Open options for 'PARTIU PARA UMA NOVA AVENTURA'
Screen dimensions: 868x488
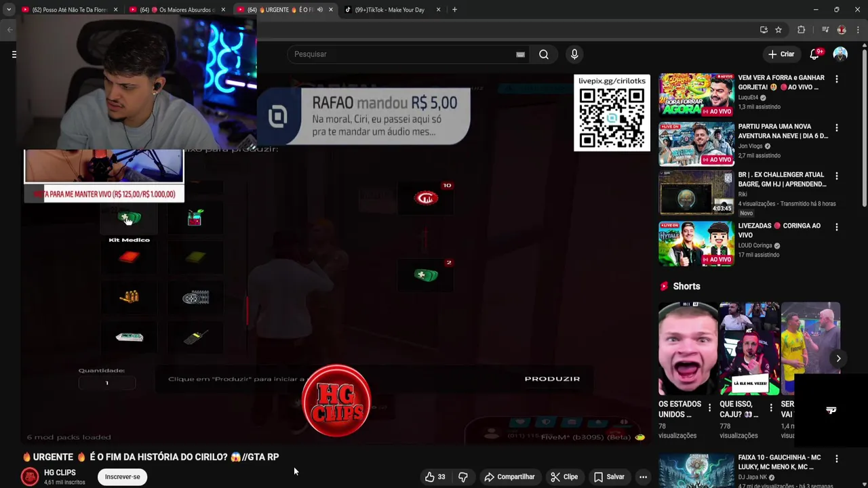point(837,127)
